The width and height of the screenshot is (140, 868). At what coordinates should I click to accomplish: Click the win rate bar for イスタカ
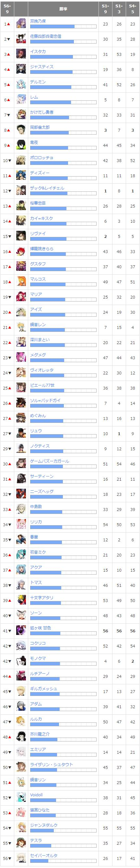click(63, 56)
